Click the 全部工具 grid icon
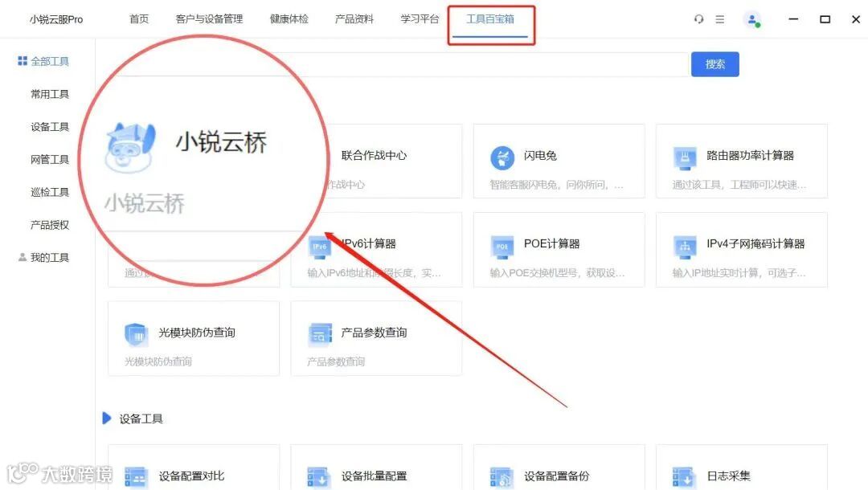868x490 pixels. pyautogui.click(x=23, y=61)
